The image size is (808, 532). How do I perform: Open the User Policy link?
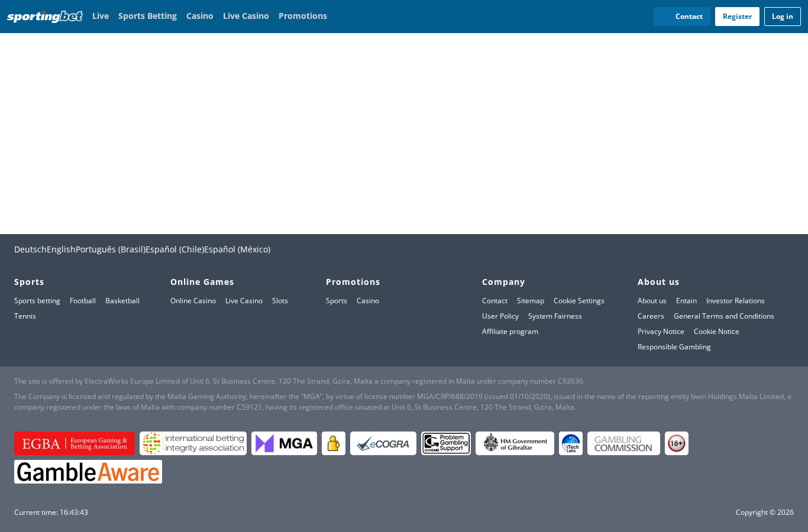point(500,316)
